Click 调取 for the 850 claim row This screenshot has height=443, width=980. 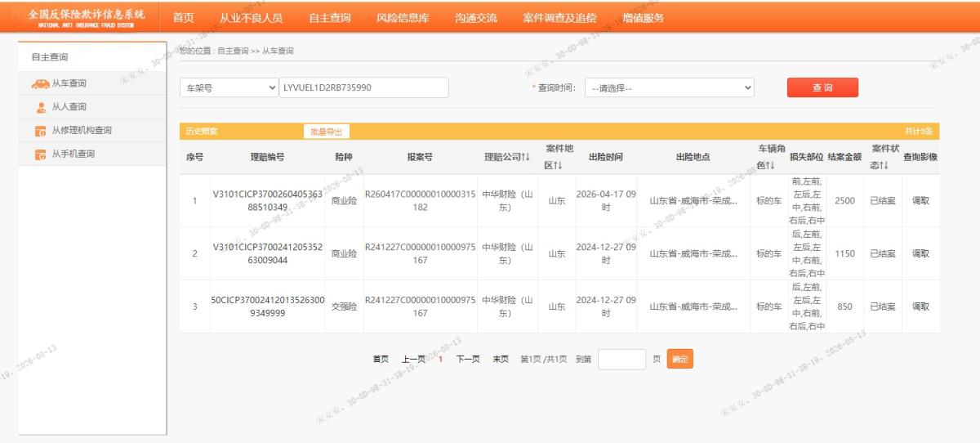(x=920, y=307)
